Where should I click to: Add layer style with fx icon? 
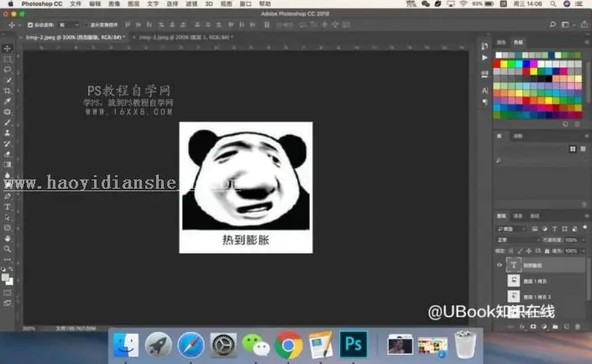(521, 326)
